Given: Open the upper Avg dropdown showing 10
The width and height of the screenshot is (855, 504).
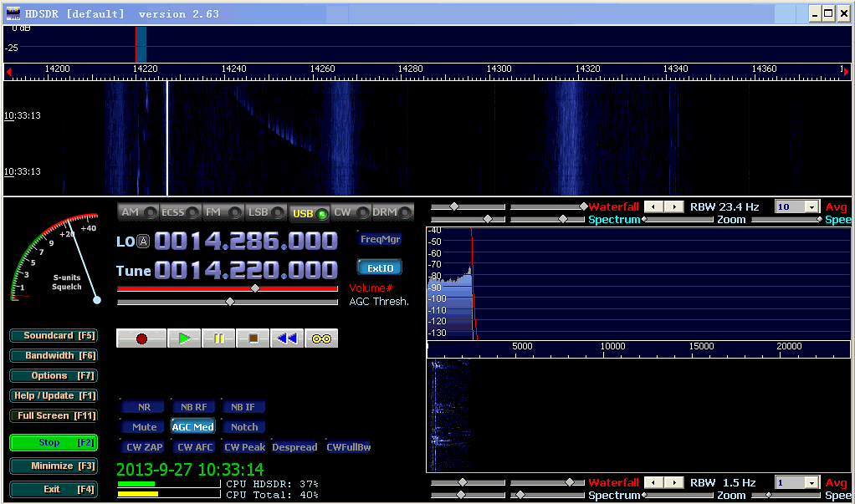Looking at the screenshot, I should 811,207.
